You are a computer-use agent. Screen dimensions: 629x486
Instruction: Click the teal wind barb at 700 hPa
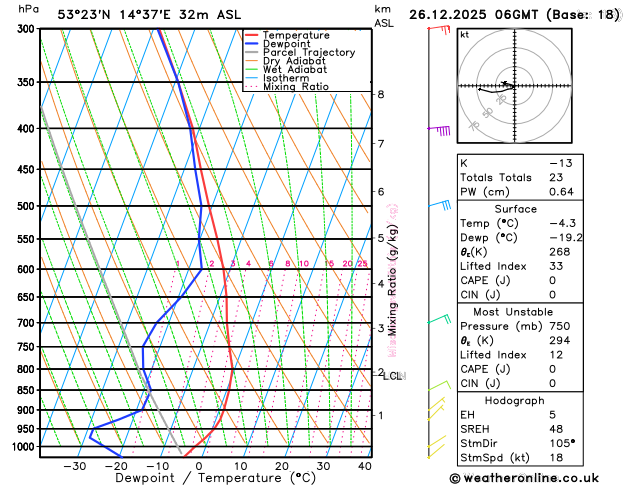[x=439, y=319]
